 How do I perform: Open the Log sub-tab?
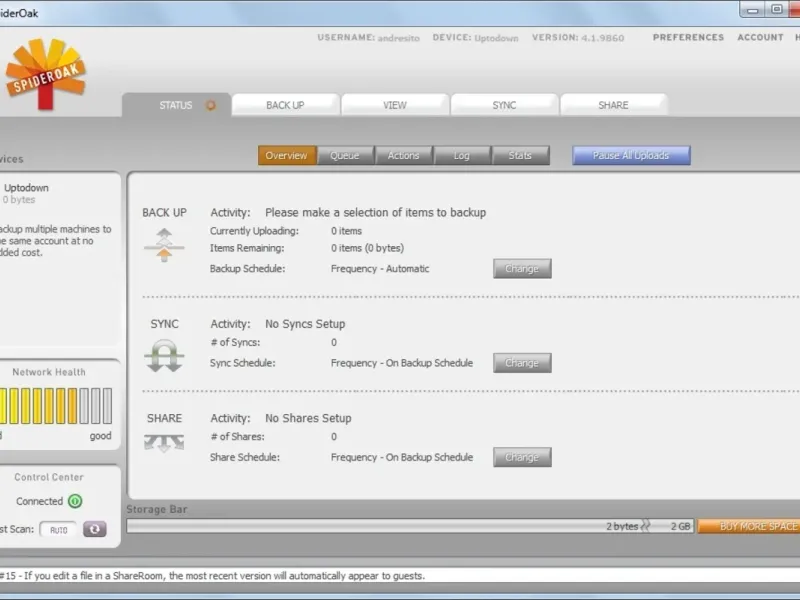point(462,156)
